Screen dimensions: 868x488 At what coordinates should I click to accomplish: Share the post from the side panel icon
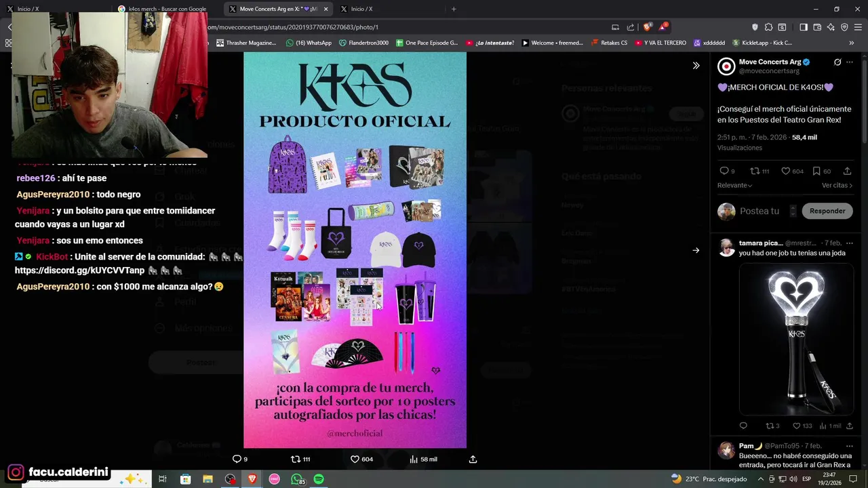[847, 171]
